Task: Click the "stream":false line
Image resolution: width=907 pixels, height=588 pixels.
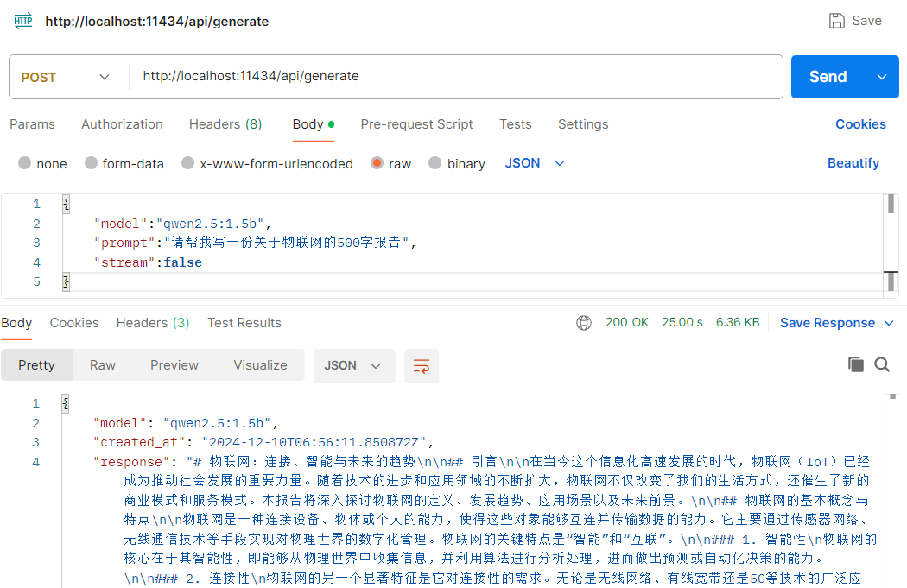Action: [148, 262]
